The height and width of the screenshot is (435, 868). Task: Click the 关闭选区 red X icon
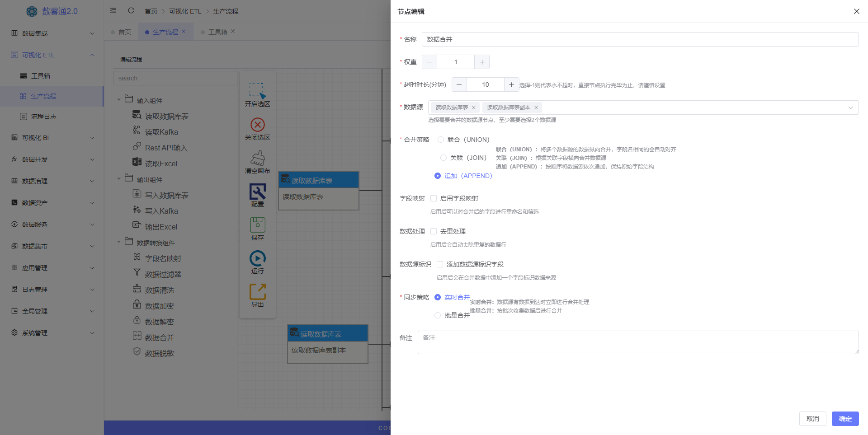tap(257, 124)
